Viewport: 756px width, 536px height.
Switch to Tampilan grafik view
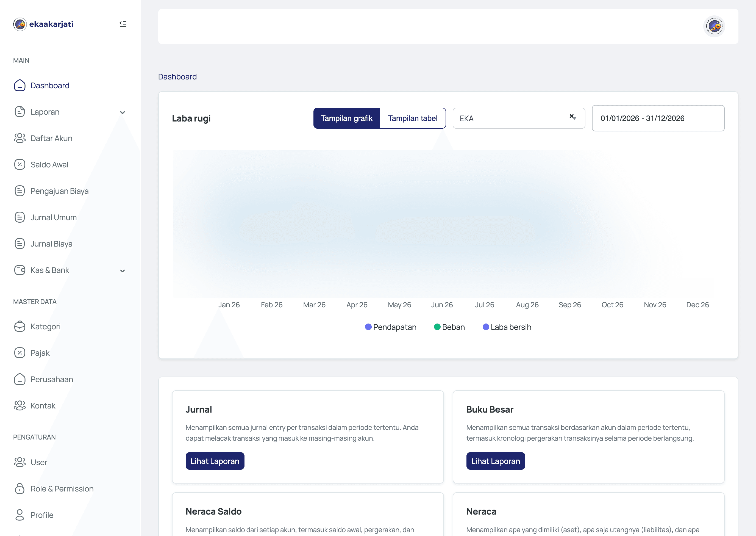tap(347, 118)
